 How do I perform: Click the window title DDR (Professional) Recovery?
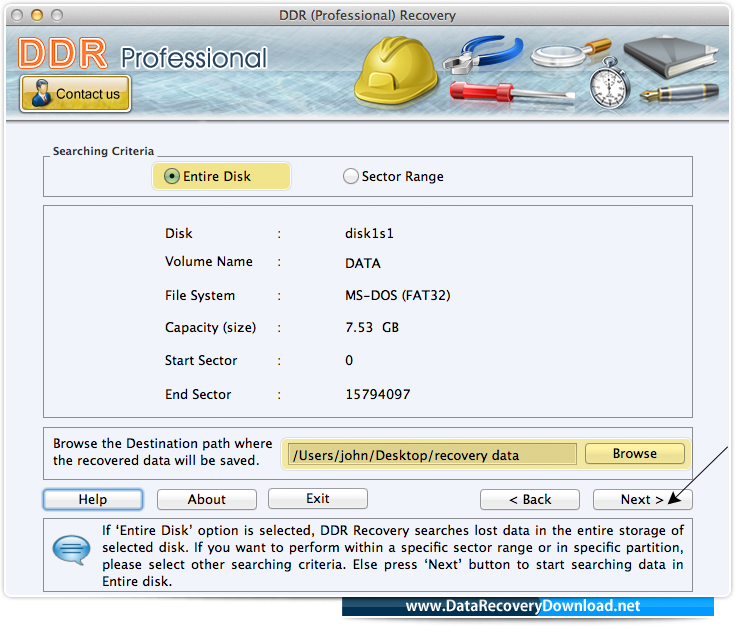click(x=368, y=15)
